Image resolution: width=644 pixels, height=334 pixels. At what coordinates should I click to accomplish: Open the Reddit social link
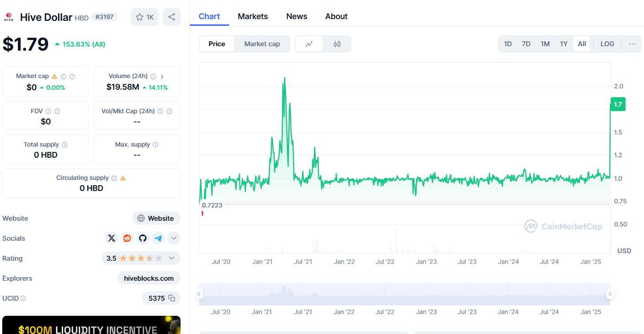tap(127, 238)
